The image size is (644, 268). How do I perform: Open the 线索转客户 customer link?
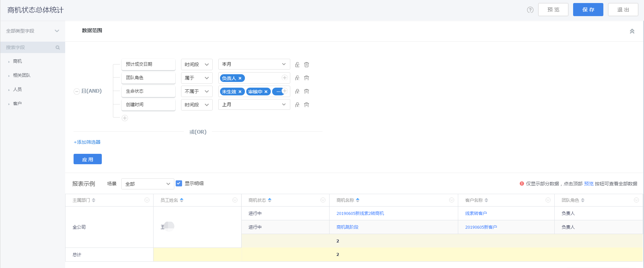tap(476, 214)
